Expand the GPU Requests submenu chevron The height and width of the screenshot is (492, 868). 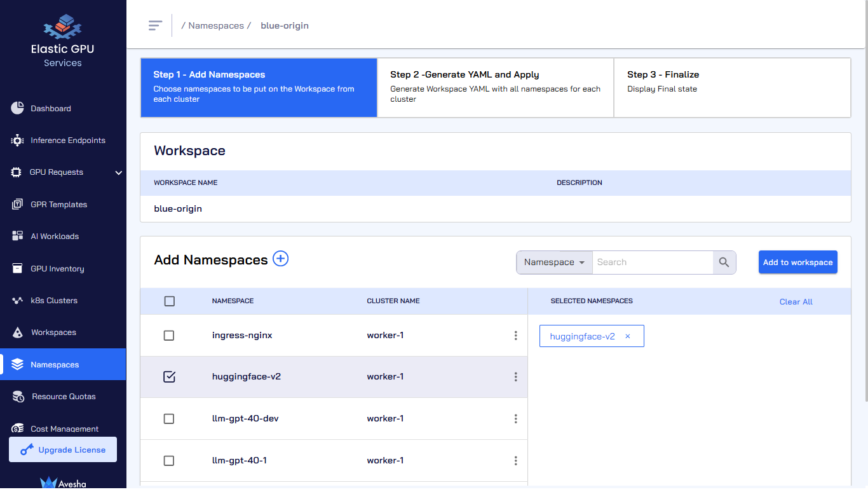tap(118, 173)
